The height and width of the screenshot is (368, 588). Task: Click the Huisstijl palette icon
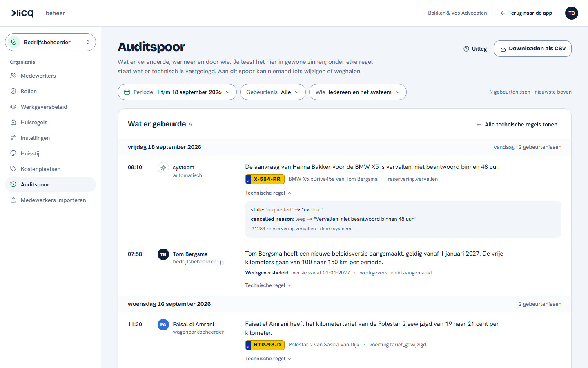coord(13,153)
